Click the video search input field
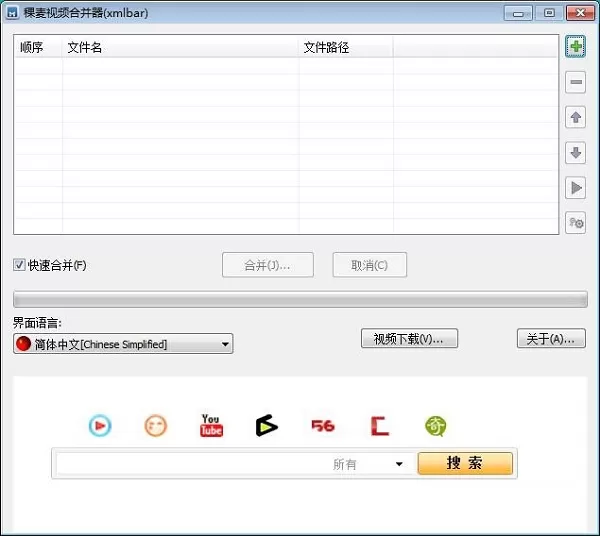Image resolution: width=600 pixels, height=536 pixels. (x=193, y=464)
